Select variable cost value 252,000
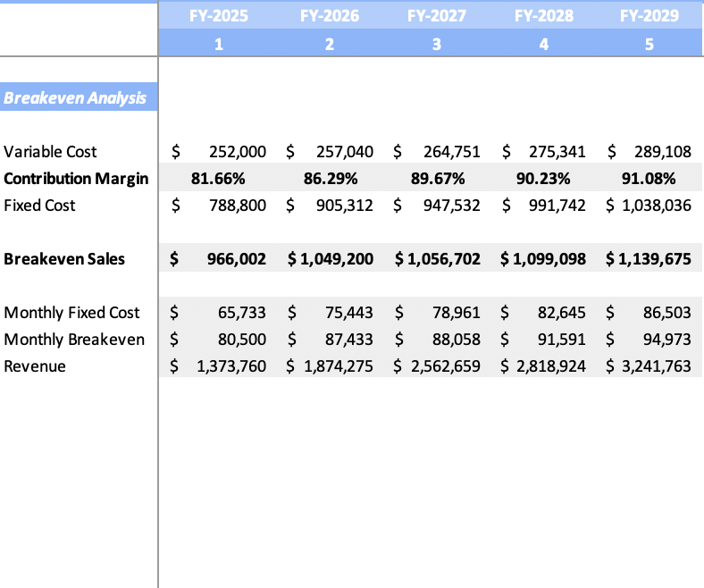Viewport: 704px width, 588px height. click(238, 152)
